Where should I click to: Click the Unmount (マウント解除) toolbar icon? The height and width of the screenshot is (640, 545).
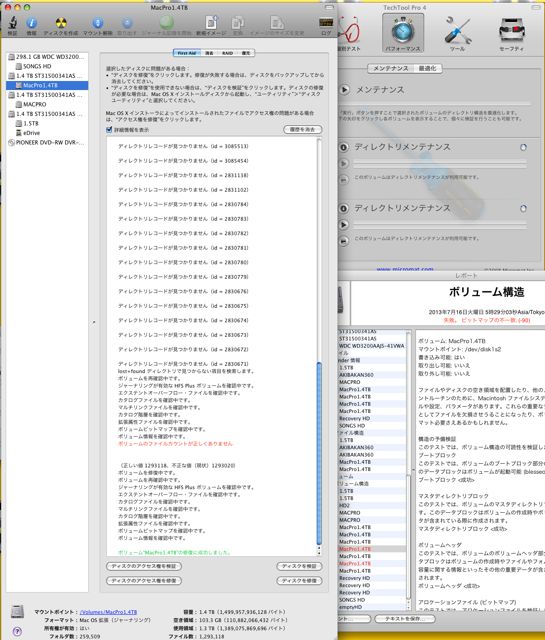pos(98,24)
